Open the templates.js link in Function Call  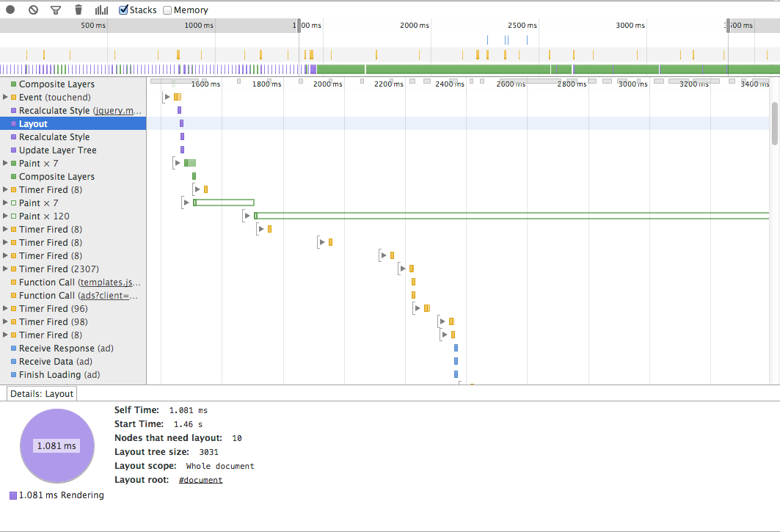[110, 283]
